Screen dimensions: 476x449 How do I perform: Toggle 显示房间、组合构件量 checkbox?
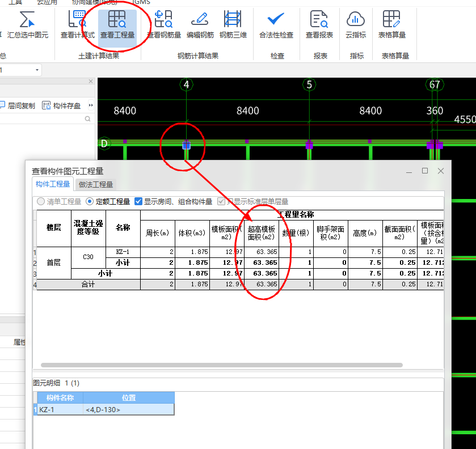tap(138, 201)
